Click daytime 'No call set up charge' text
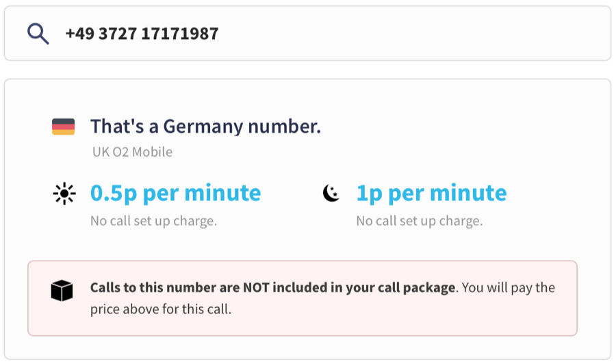The height and width of the screenshot is (364, 616). pos(153,221)
